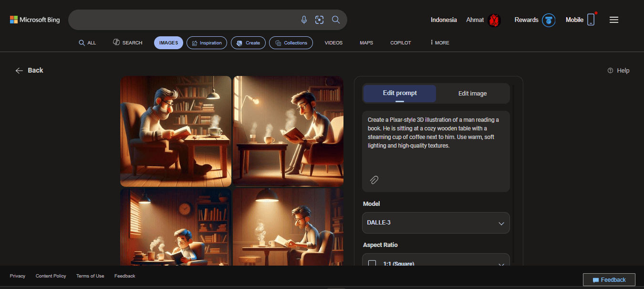The width and height of the screenshot is (644, 289).
Task: Open the Content Policy link
Action: point(51,276)
